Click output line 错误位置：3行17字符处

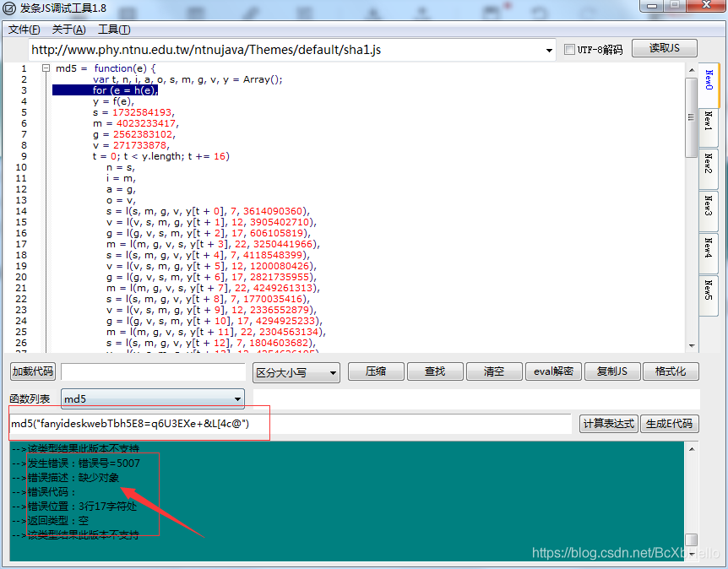point(82,507)
